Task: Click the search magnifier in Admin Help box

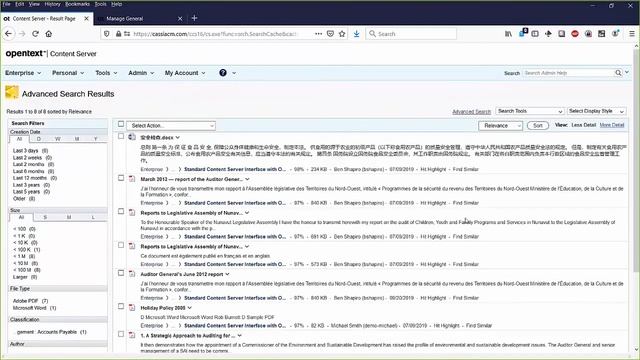Action: (x=618, y=73)
